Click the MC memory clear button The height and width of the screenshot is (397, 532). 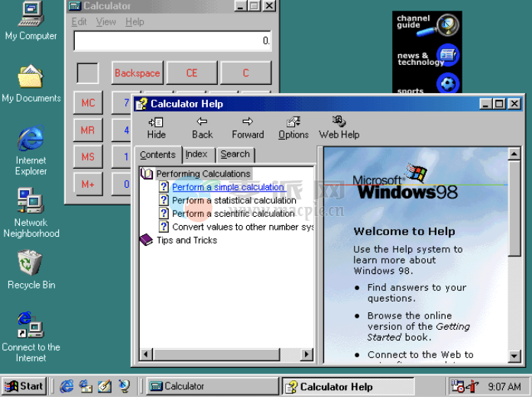(x=88, y=103)
